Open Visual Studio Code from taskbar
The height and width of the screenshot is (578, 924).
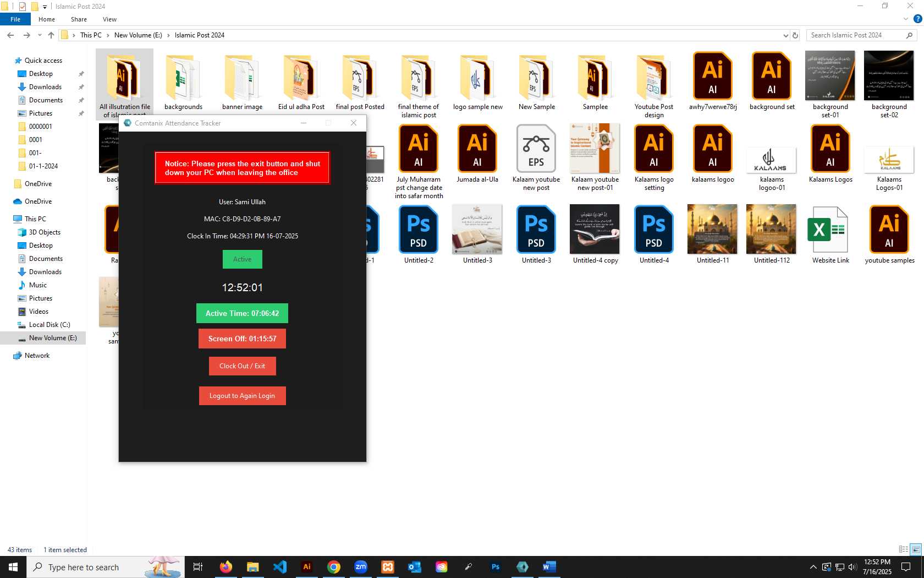[x=280, y=567]
